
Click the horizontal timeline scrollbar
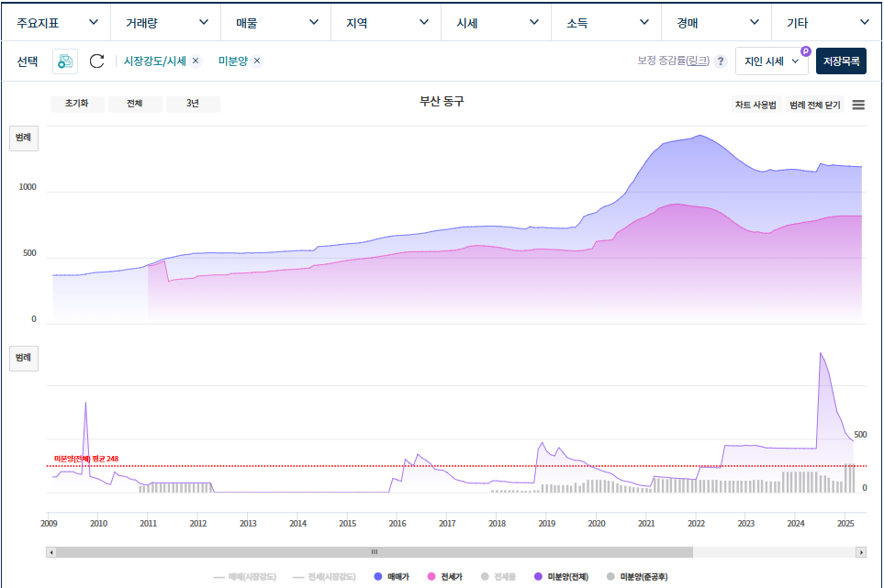click(374, 550)
